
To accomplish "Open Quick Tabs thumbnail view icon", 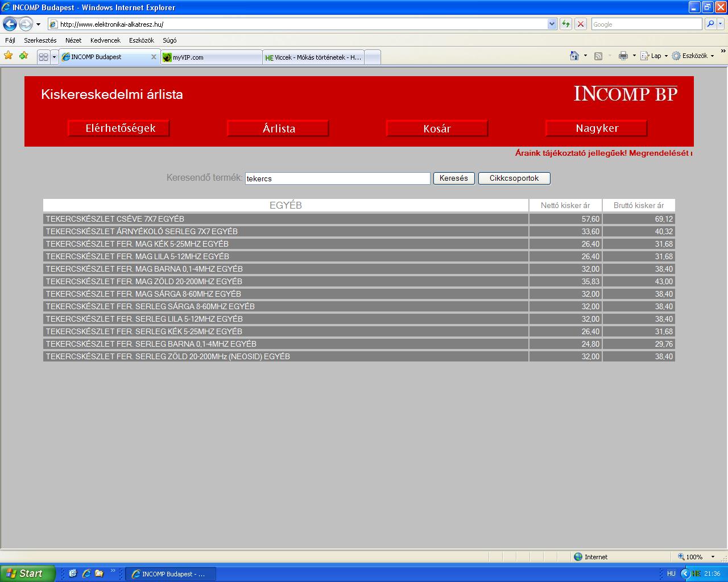I will (43, 57).
